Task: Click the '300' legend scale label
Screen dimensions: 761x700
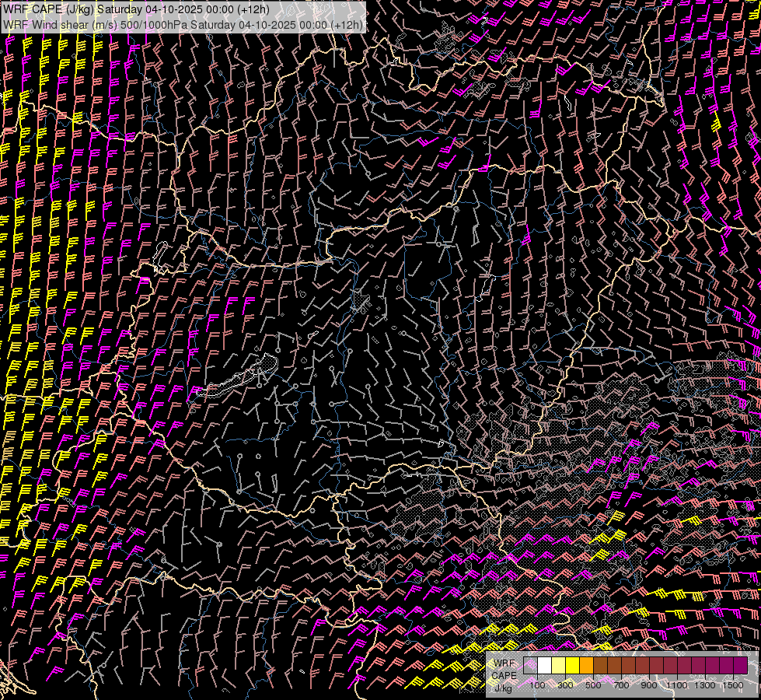Action: [565, 685]
